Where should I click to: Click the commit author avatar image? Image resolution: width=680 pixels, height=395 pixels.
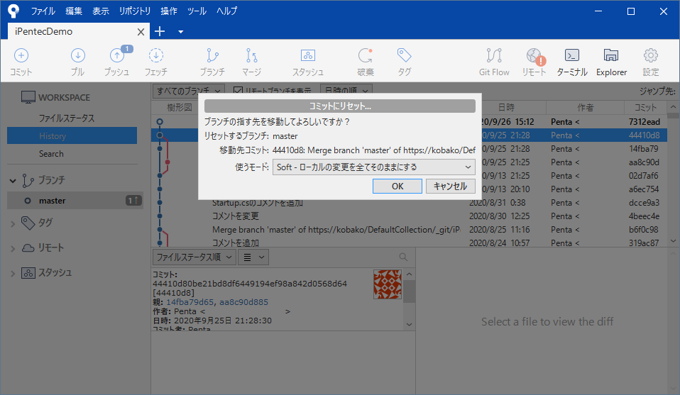coord(387,284)
